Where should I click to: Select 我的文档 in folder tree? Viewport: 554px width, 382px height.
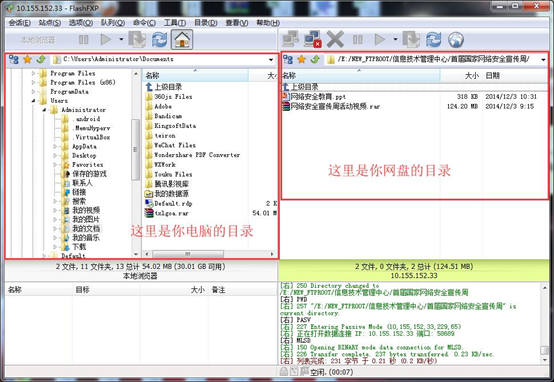86,228
